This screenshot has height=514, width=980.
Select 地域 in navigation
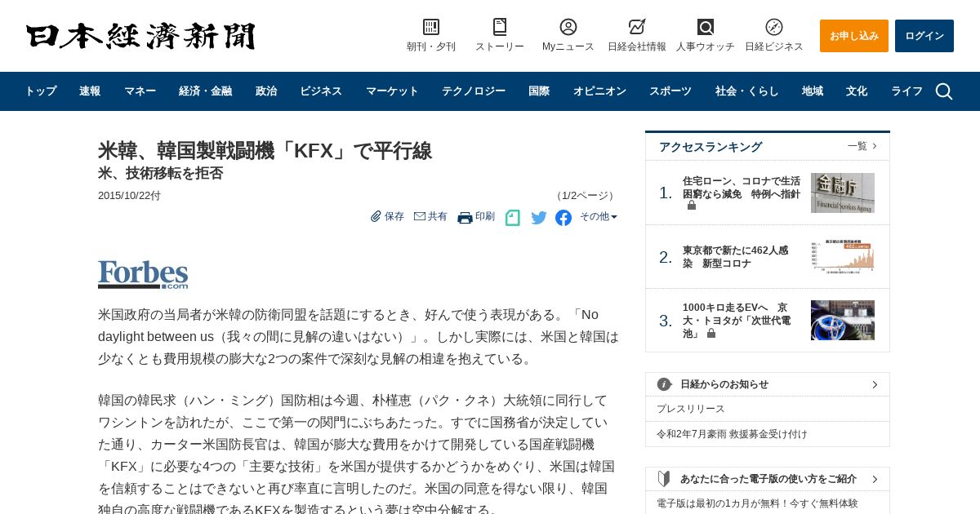pyautogui.click(x=813, y=91)
